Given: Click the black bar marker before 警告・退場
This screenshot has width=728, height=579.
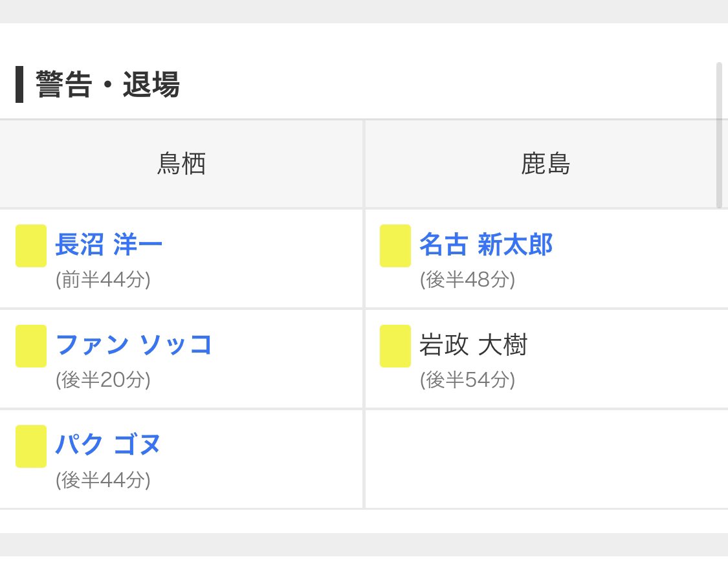Looking at the screenshot, I should (x=19, y=85).
